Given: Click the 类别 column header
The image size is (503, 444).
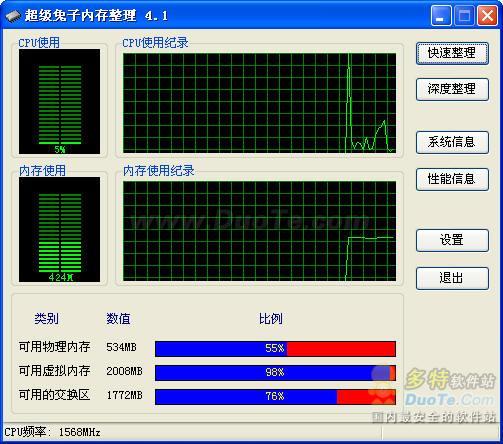Looking at the screenshot, I should [x=46, y=319].
